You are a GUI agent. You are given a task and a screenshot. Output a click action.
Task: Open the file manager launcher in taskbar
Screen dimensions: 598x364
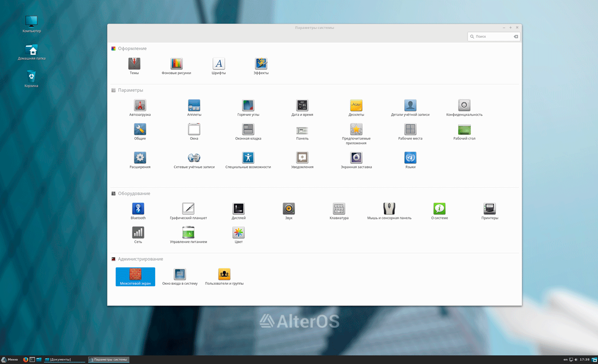point(39,359)
